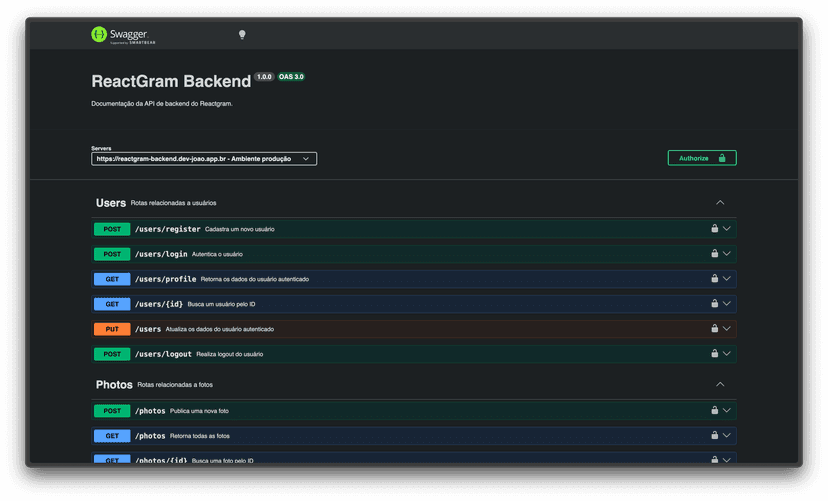The height and width of the screenshot is (501, 828).
Task: Open the /users/login path link
Action: coord(161,254)
